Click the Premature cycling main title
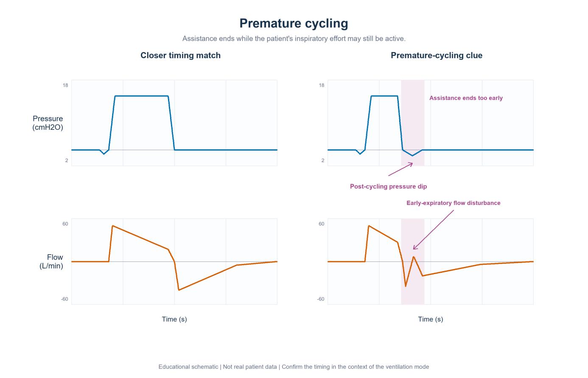Screen dimensions: 588x378 (294, 23)
